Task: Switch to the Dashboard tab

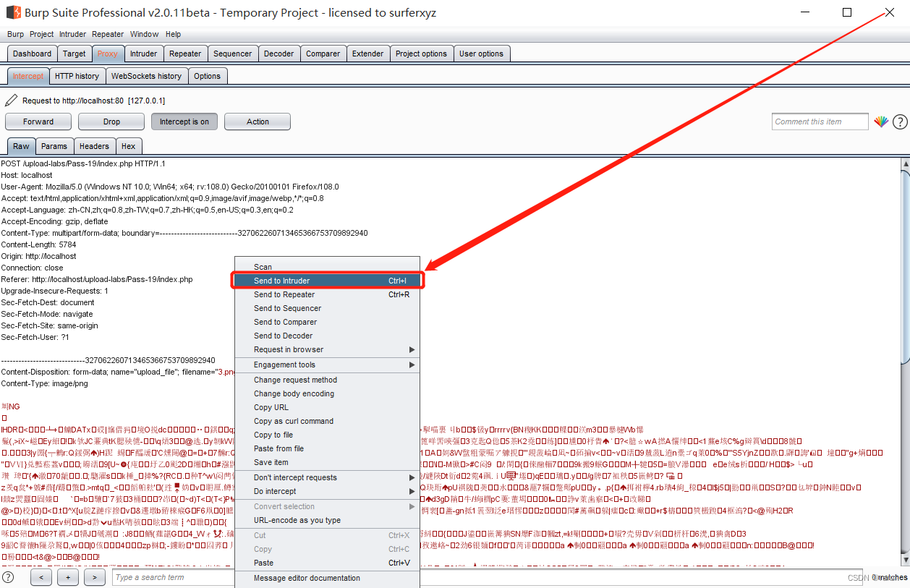Action: click(x=32, y=54)
